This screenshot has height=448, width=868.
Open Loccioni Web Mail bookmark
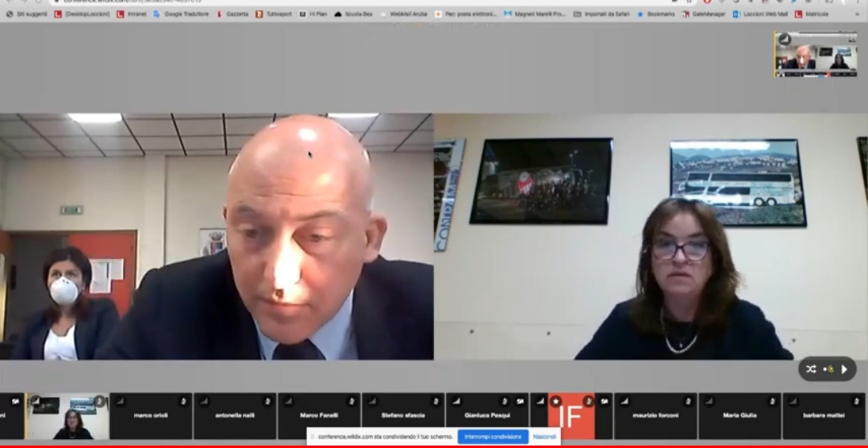pos(760,14)
